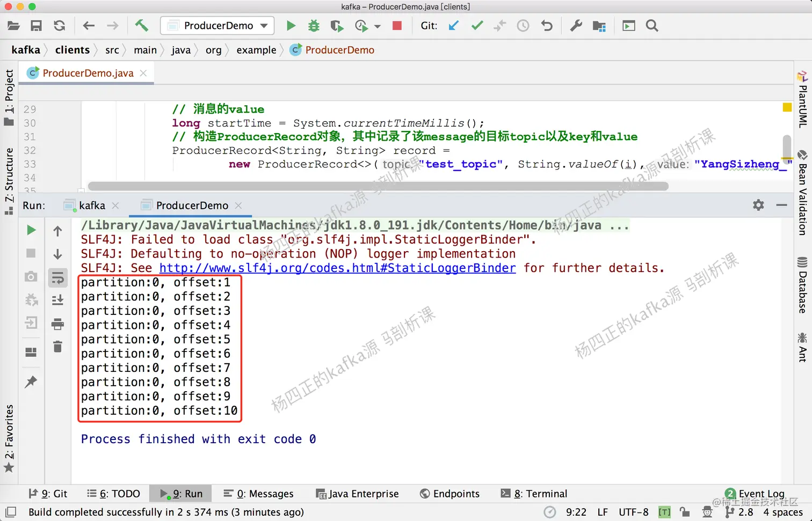This screenshot has width=812, height=521.
Task: Click the LF line separator selector
Action: pyautogui.click(x=603, y=512)
